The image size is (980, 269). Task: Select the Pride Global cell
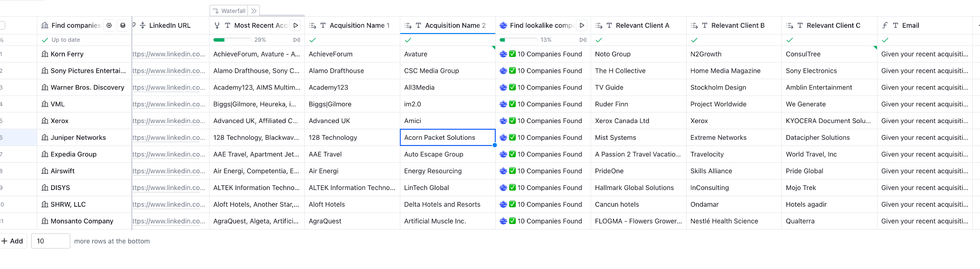point(829,171)
